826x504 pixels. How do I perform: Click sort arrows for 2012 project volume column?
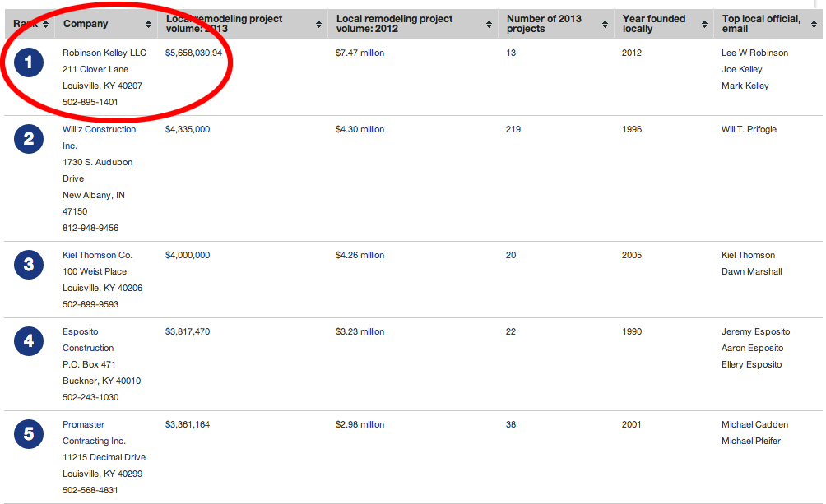(490, 25)
